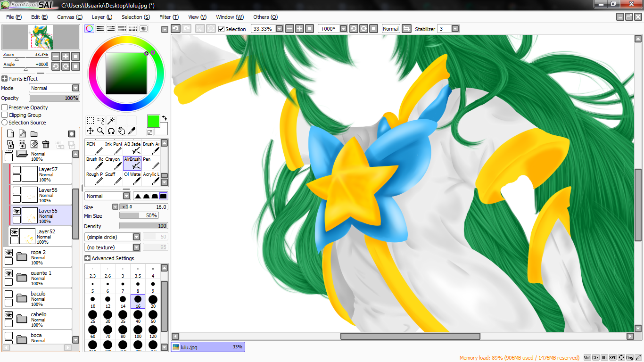
Task: Select the Crayon brush tool
Action: pos(113,163)
